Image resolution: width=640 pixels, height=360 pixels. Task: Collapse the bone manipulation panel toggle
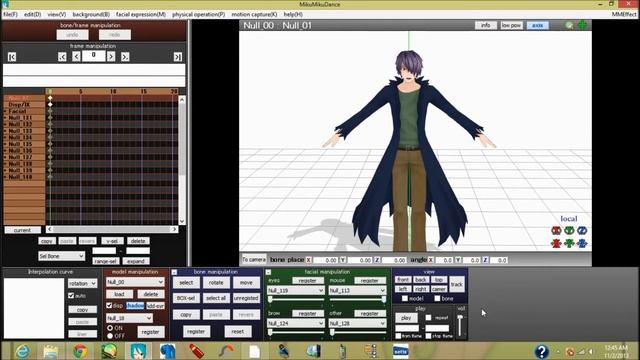[x=174, y=272]
